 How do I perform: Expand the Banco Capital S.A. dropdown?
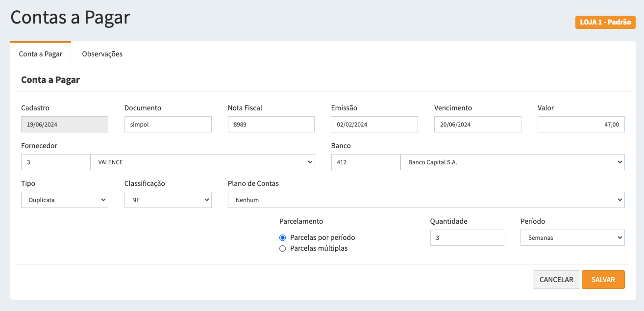512,162
